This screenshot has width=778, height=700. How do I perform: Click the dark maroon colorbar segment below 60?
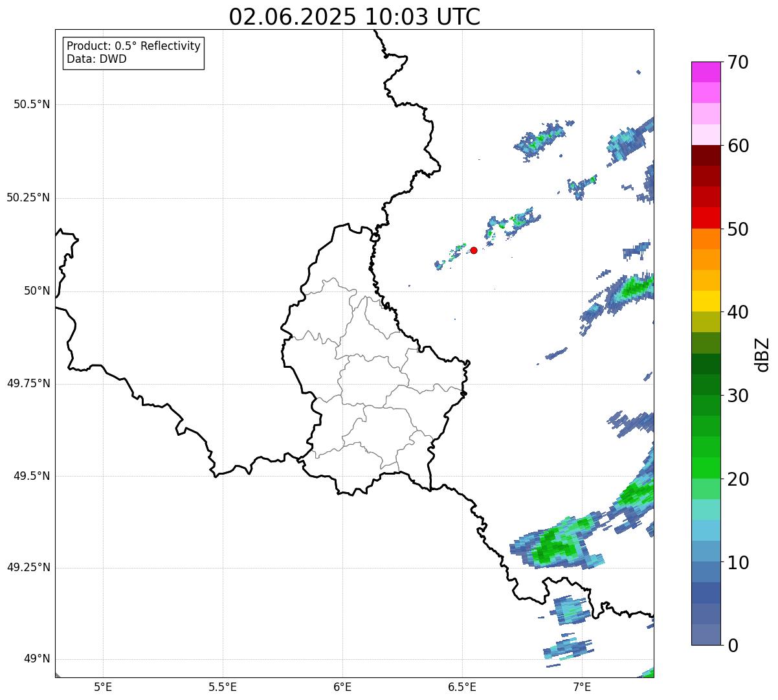pos(706,155)
